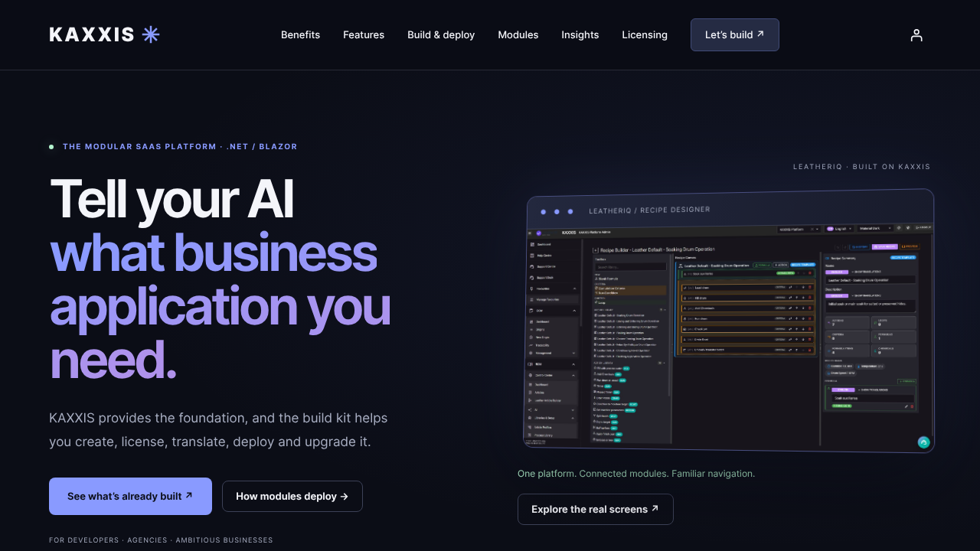Click "One platform. Connected modules. Familiar navigation."

click(x=636, y=474)
